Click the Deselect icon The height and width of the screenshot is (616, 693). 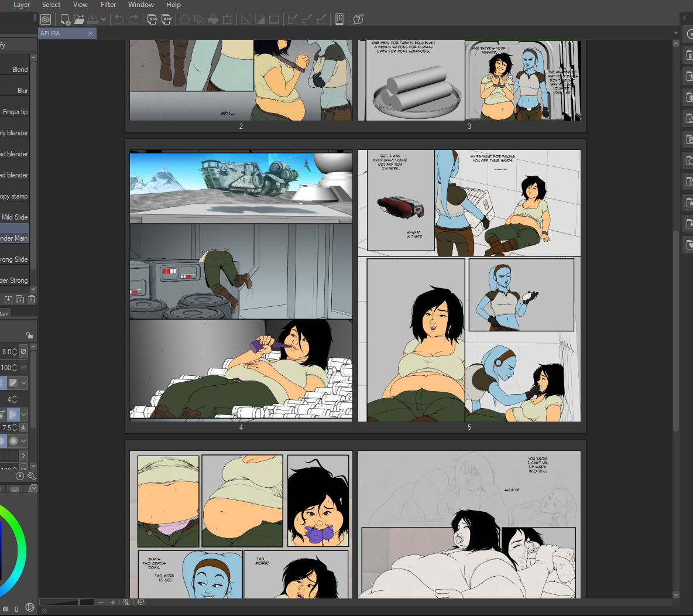[x=246, y=19]
